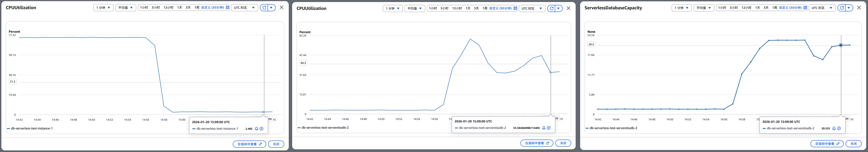Click alarm bell icon in db-serverless-test-instance-1 tooltip

click(256, 129)
